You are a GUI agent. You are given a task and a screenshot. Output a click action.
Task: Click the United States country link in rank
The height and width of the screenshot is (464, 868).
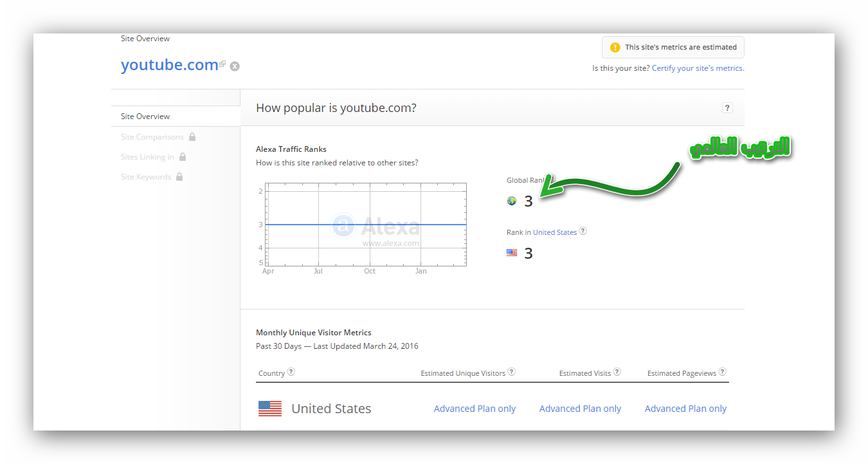tap(555, 232)
